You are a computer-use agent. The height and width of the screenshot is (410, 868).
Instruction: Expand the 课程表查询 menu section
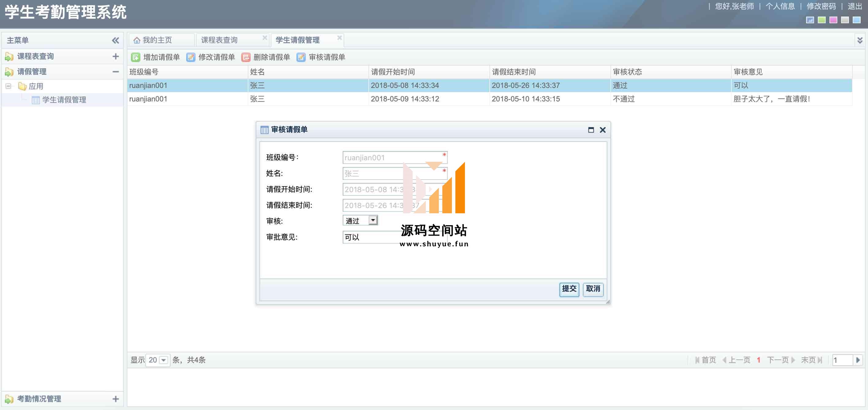coord(115,56)
